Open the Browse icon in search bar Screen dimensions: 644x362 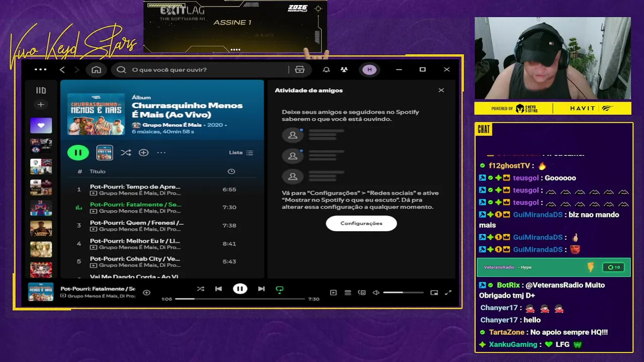point(300,69)
